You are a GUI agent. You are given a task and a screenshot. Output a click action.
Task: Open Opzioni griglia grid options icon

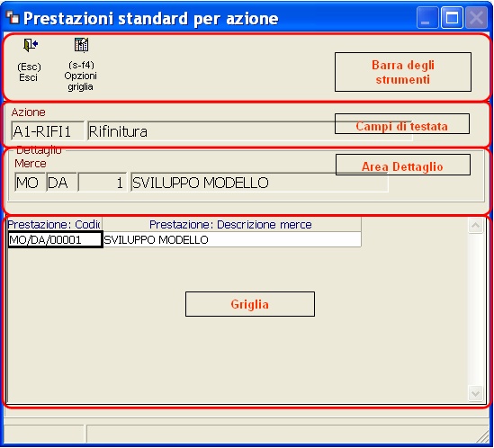[81, 45]
